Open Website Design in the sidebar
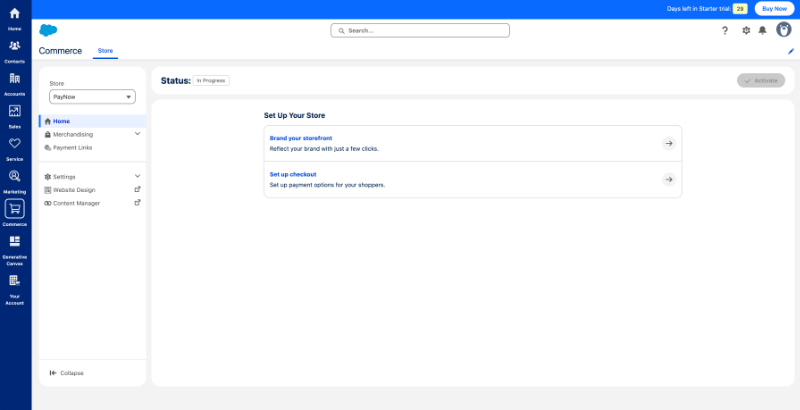This screenshot has width=800, height=410. 74,190
